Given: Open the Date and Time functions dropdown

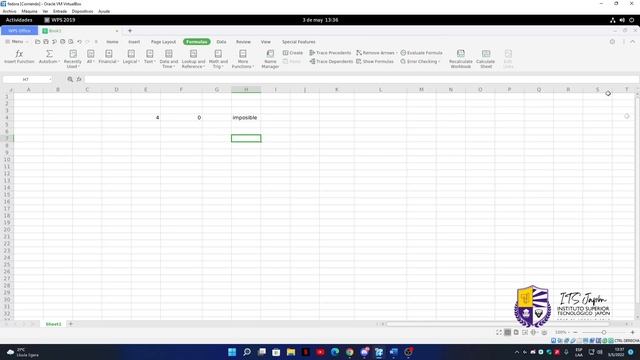Looking at the screenshot, I should [x=169, y=59].
